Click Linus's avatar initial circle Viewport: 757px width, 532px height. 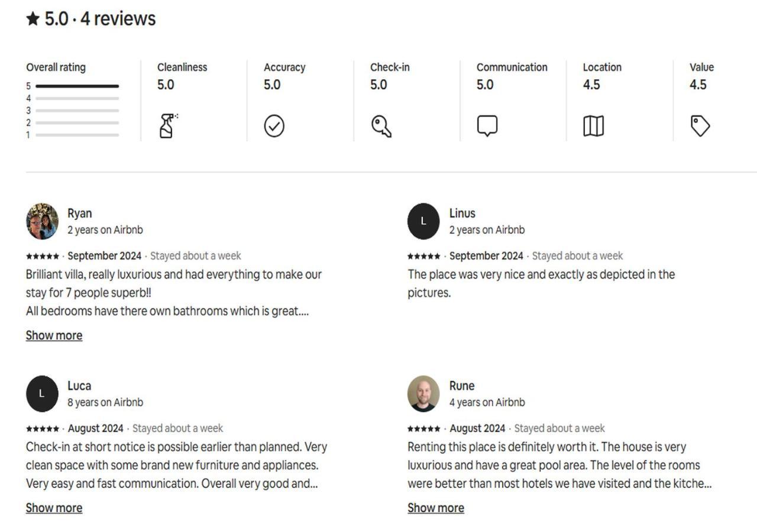423,221
